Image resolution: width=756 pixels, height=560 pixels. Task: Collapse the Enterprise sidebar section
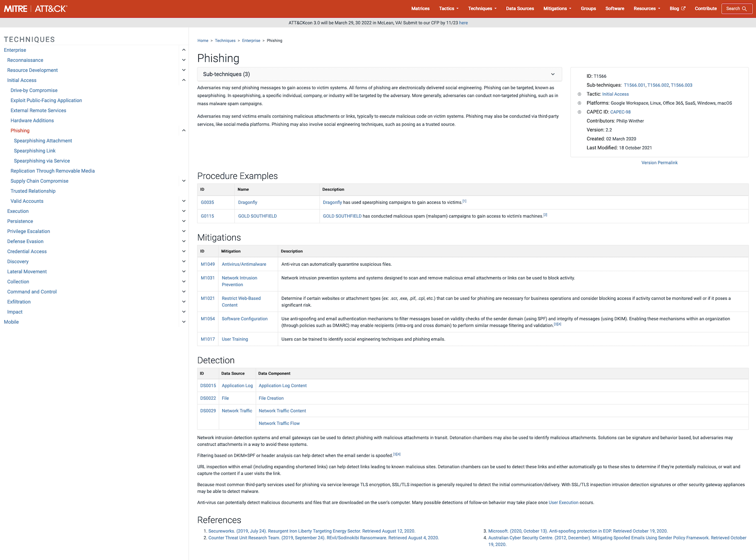click(184, 50)
